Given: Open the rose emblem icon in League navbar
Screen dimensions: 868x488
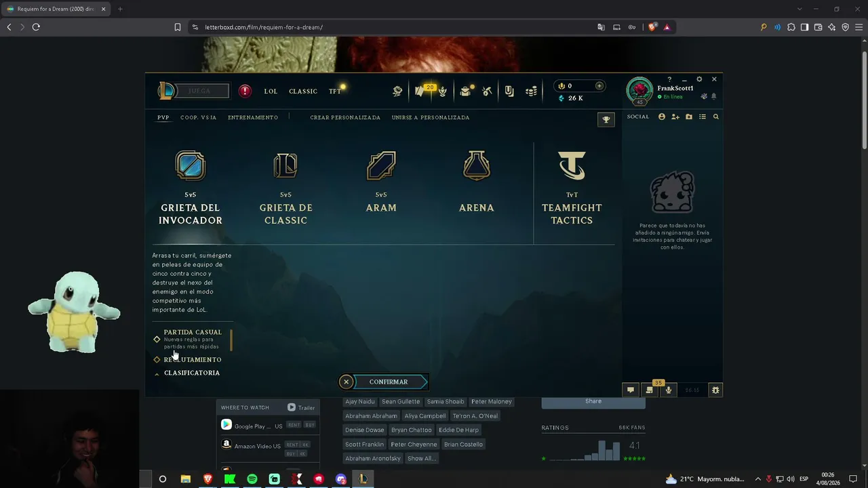Looking at the screenshot, I should point(398,91).
